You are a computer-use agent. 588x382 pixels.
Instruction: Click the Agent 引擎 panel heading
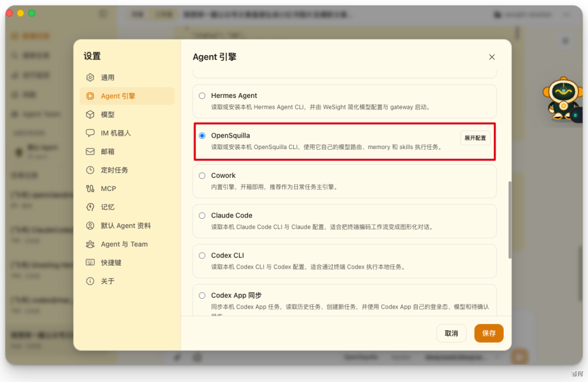[x=215, y=57]
